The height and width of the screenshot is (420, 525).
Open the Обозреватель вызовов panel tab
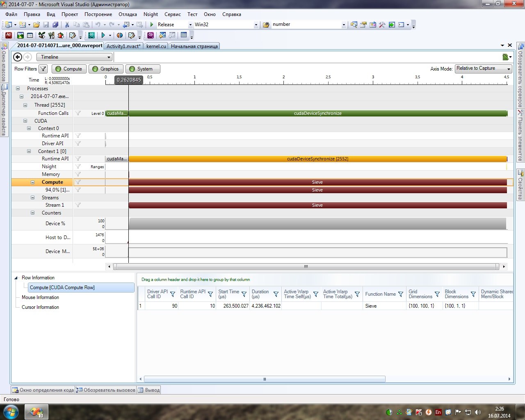tap(106, 390)
